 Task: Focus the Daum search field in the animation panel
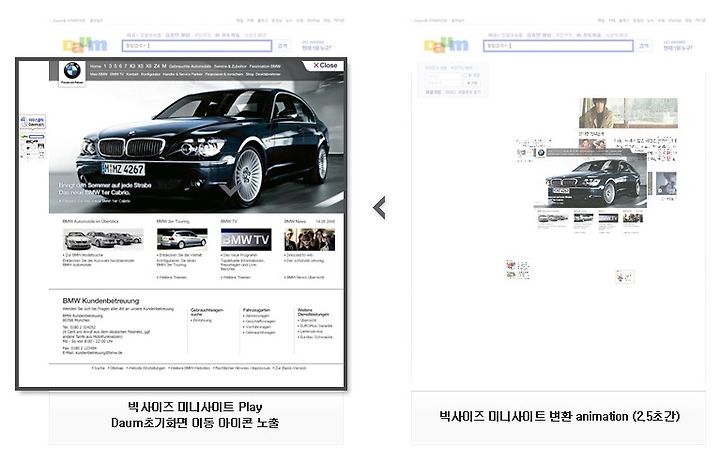558,46
